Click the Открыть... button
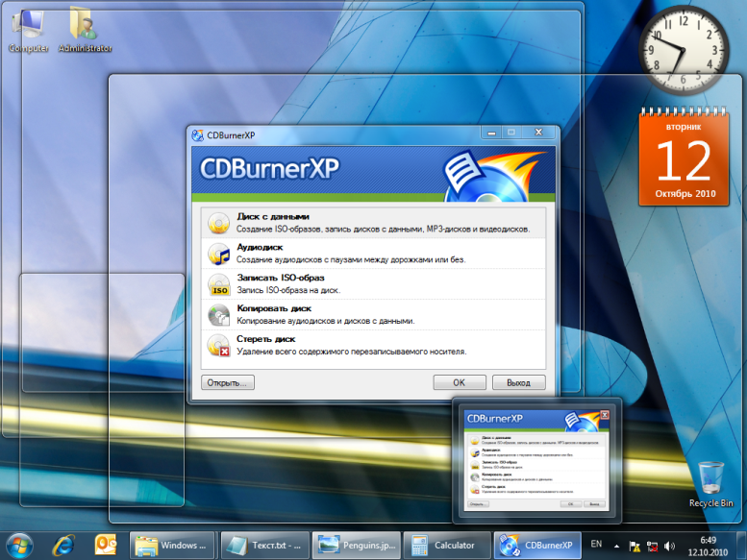The width and height of the screenshot is (747, 560). 228,382
